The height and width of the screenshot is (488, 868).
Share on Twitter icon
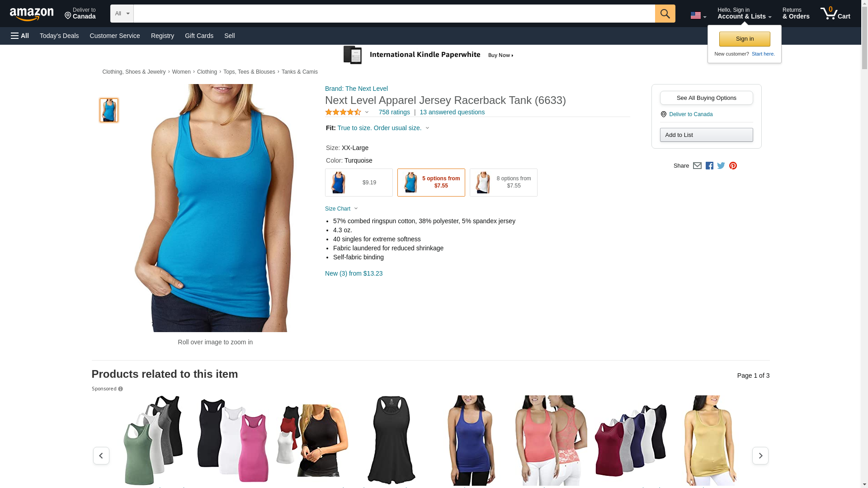click(721, 166)
